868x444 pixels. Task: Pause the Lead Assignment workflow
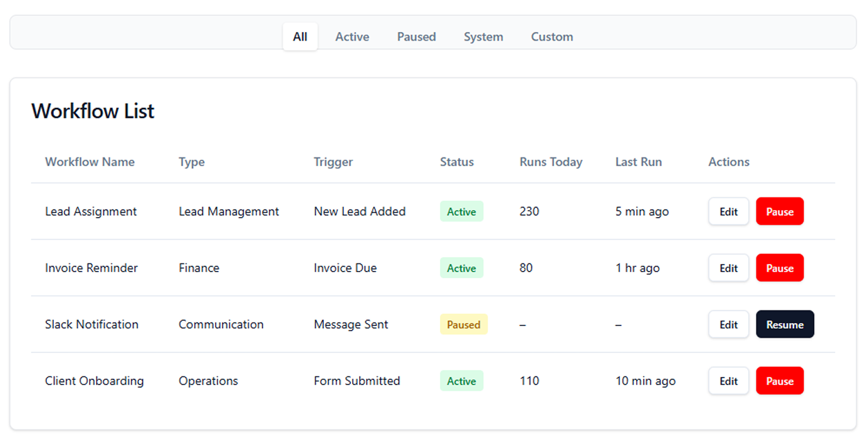pyautogui.click(x=780, y=212)
